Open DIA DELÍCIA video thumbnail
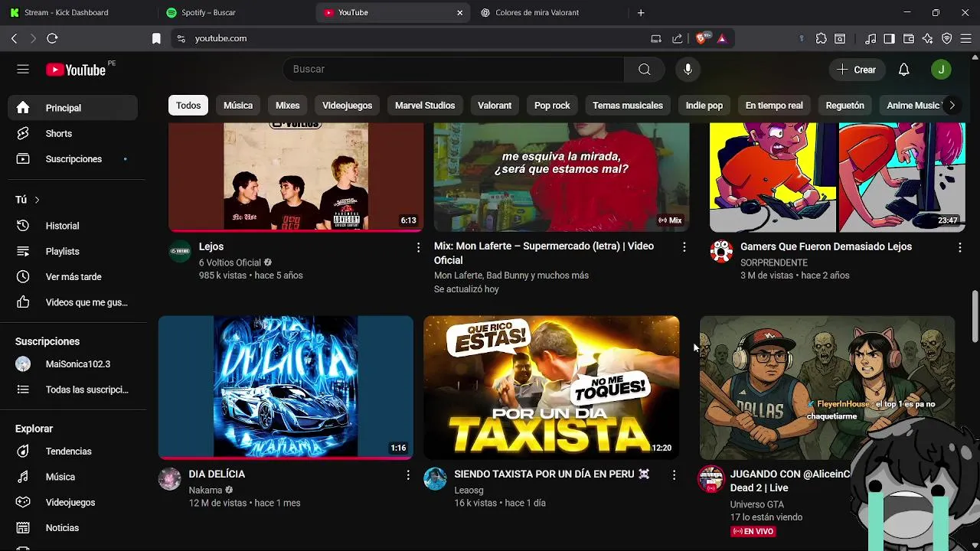The width and height of the screenshot is (980, 551). 286,388
